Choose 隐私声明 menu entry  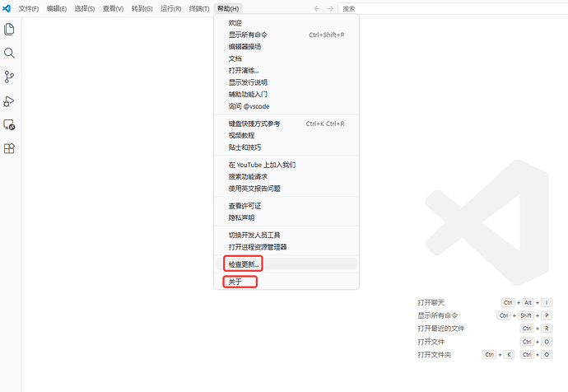coord(286,217)
